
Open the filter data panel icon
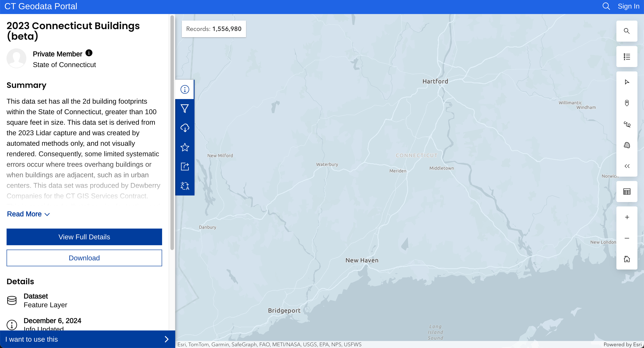(x=184, y=108)
